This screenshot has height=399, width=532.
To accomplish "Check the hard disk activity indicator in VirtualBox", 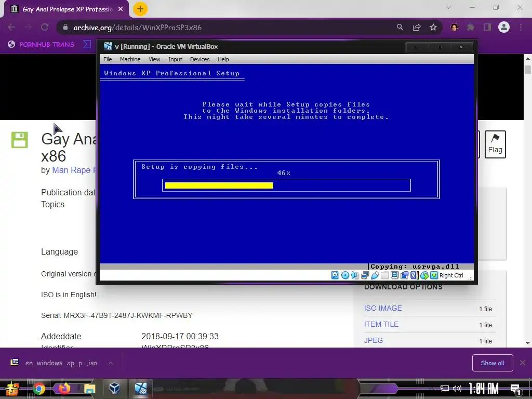I will [x=335, y=275].
